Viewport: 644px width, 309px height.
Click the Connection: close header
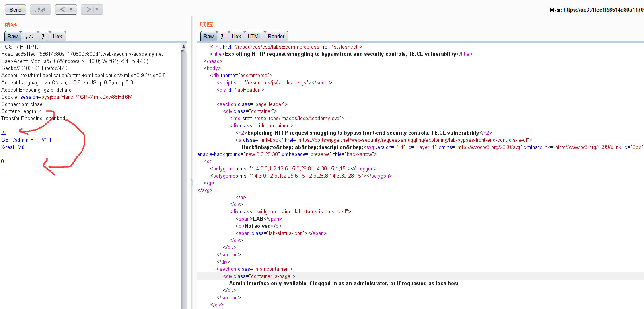click(x=22, y=104)
